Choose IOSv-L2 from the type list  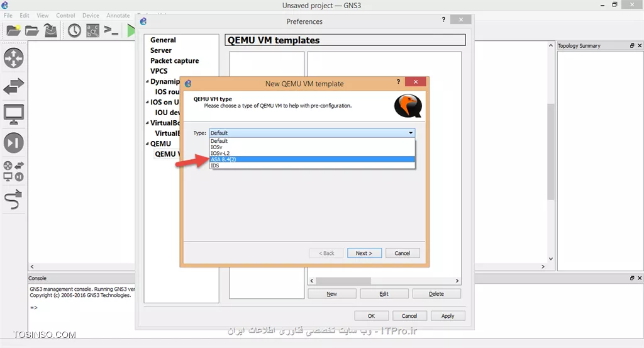[x=312, y=154]
